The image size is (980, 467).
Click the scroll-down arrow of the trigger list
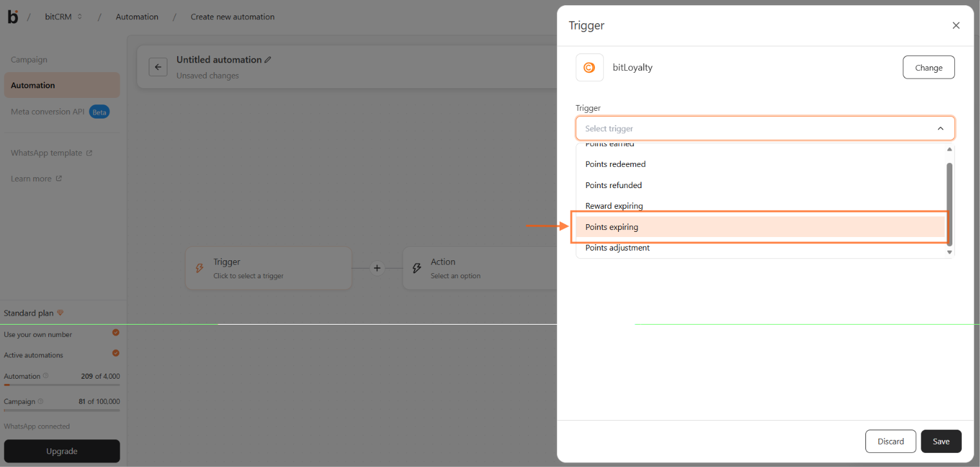pos(949,253)
